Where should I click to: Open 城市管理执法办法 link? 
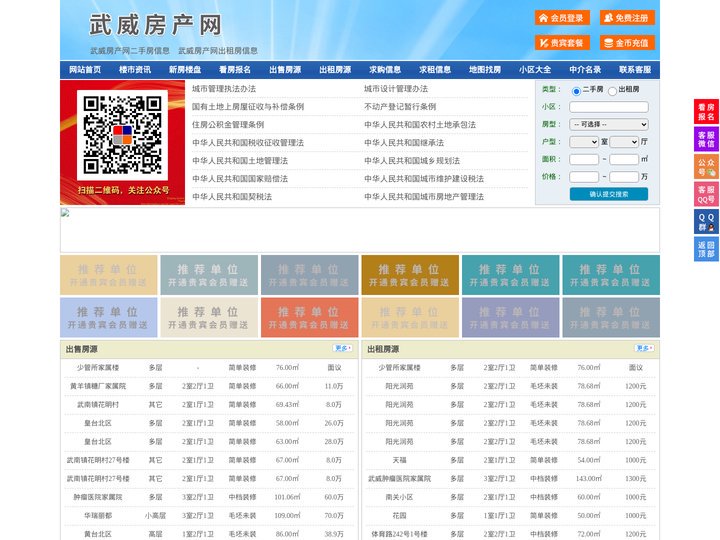(x=224, y=89)
